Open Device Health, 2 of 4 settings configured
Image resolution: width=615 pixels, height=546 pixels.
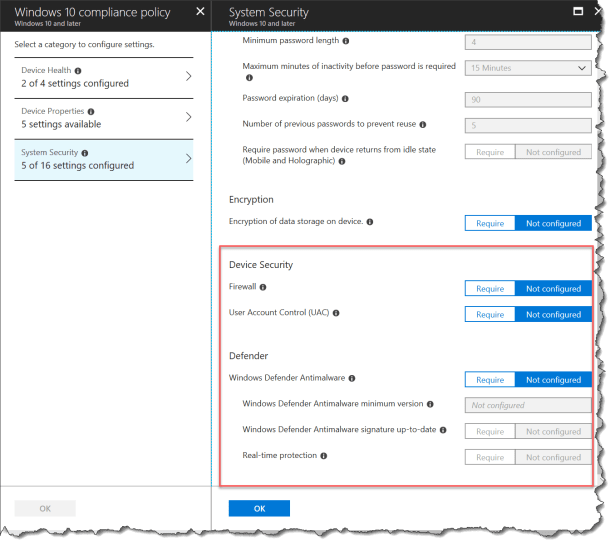pyautogui.click(x=104, y=78)
